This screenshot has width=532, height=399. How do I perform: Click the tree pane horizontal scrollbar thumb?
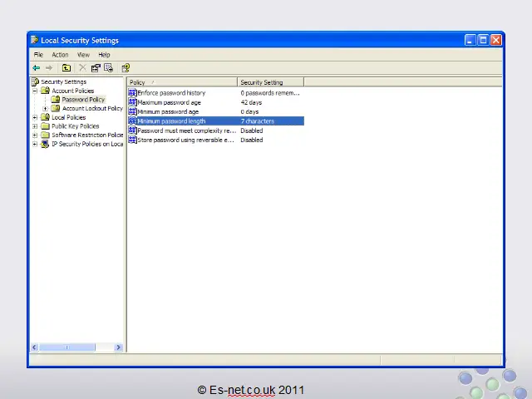67,347
